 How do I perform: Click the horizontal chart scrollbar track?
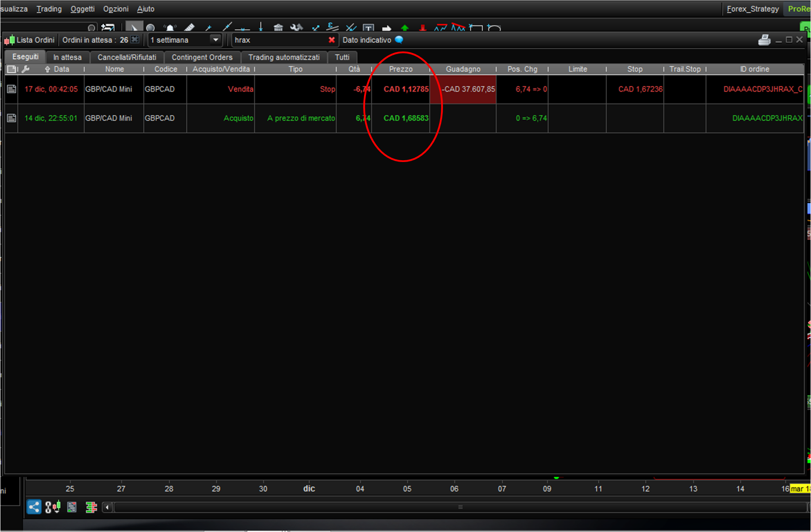coord(460,507)
